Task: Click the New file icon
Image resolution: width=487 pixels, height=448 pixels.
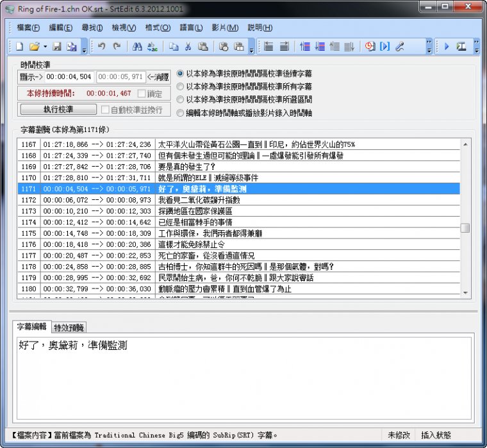Action: tap(20, 47)
